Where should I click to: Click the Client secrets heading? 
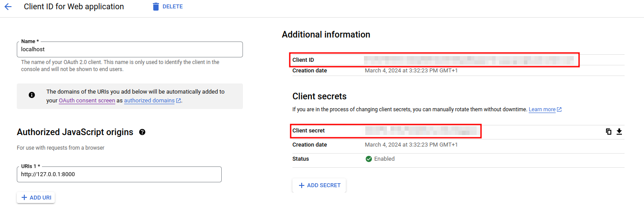click(319, 96)
